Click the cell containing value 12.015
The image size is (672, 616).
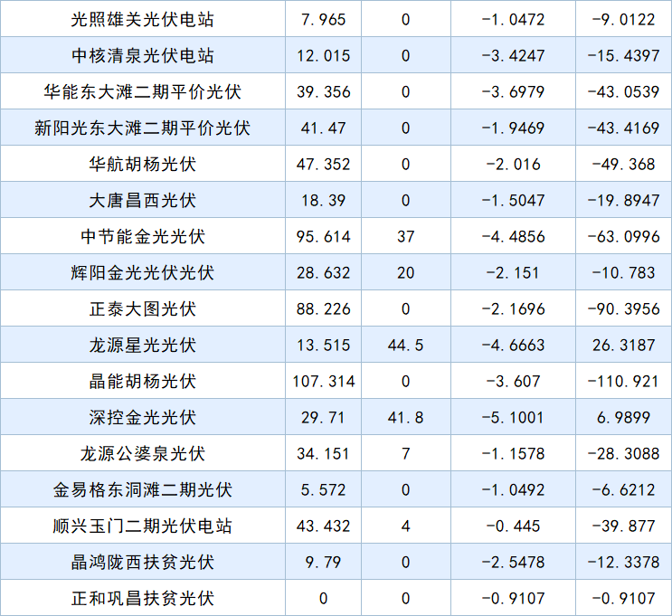(323, 55)
